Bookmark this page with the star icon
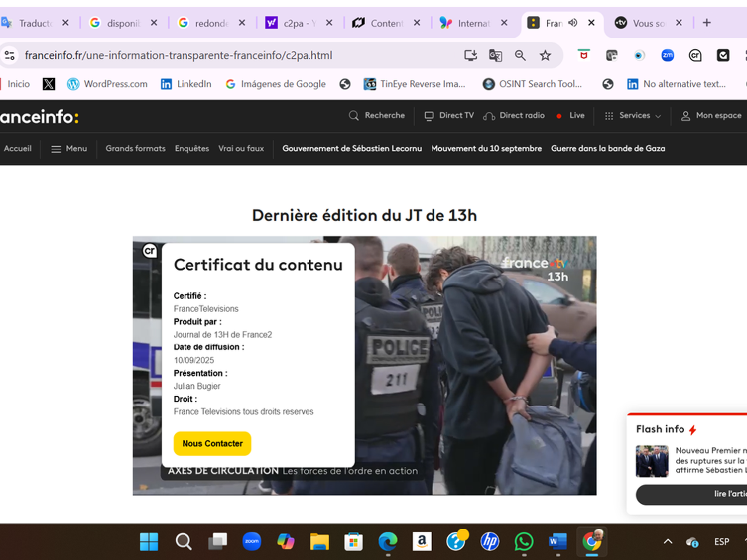Screen dimensions: 747x560 click(x=545, y=55)
